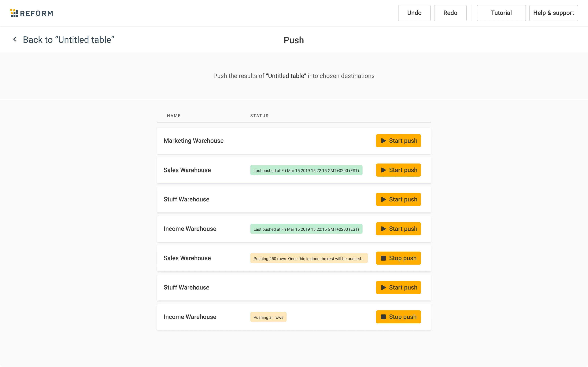Click the play icon on Marketing Warehouse's Start push
Viewport: 588px width, 367px height.
[x=384, y=141]
